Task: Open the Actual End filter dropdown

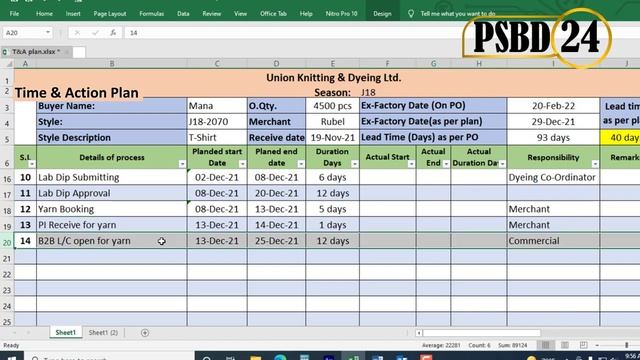Action: (446, 164)
